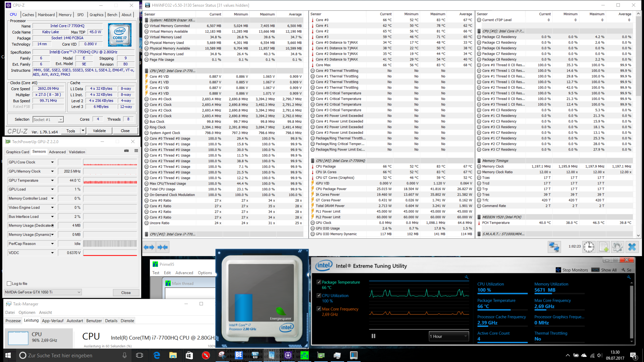The height and width of the screenshot is (362, 644).
Task: Switch to CPU-Z Memory tab
Action: coord(65,15)
